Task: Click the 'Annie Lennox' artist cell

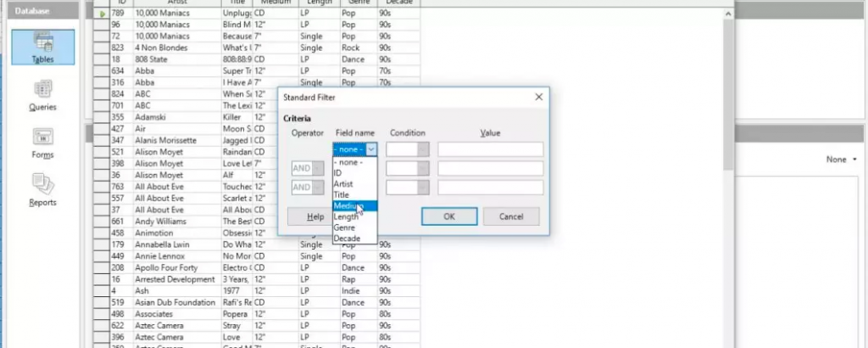Action: pyautogui.click(x=177, y=256)
